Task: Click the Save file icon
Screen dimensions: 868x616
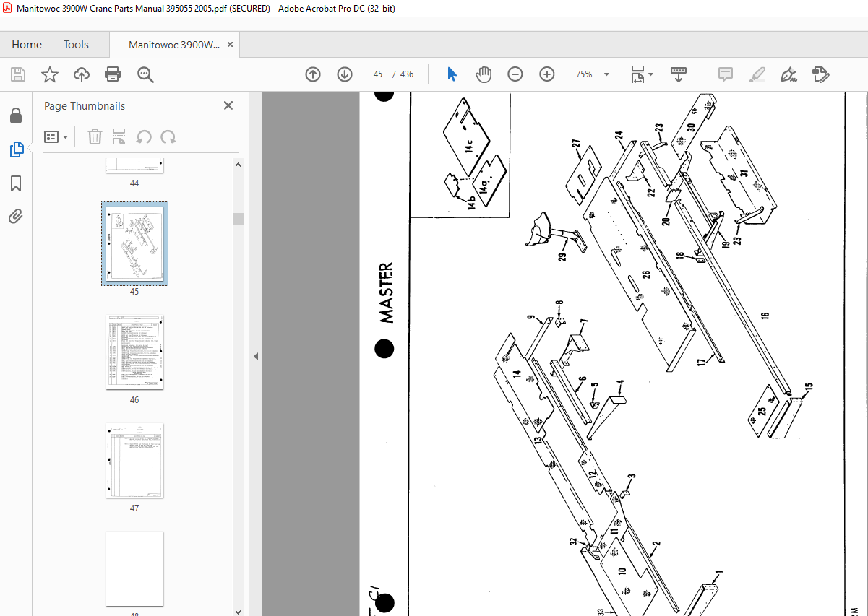Action: [18, 74]
